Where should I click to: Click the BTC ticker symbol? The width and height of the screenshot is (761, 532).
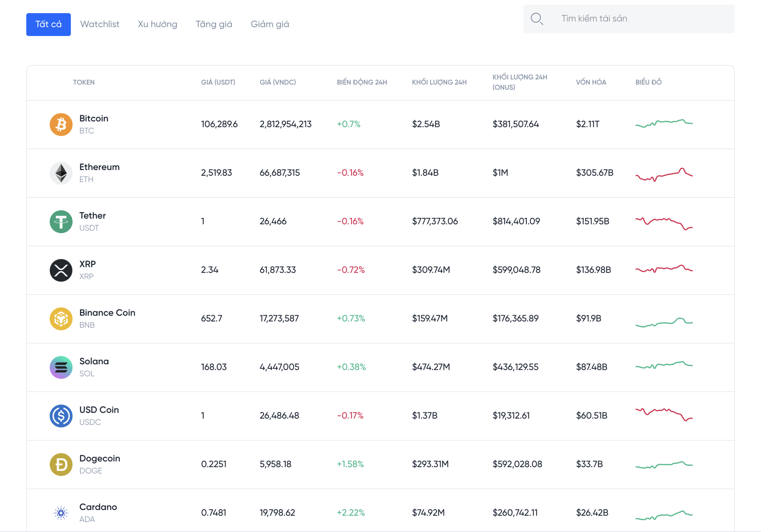87,131
